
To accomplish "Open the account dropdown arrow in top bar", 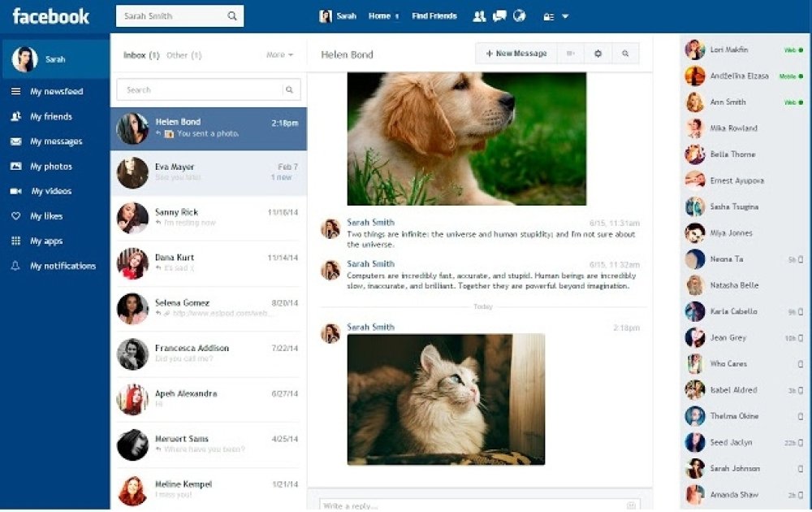I will [565, 16].
